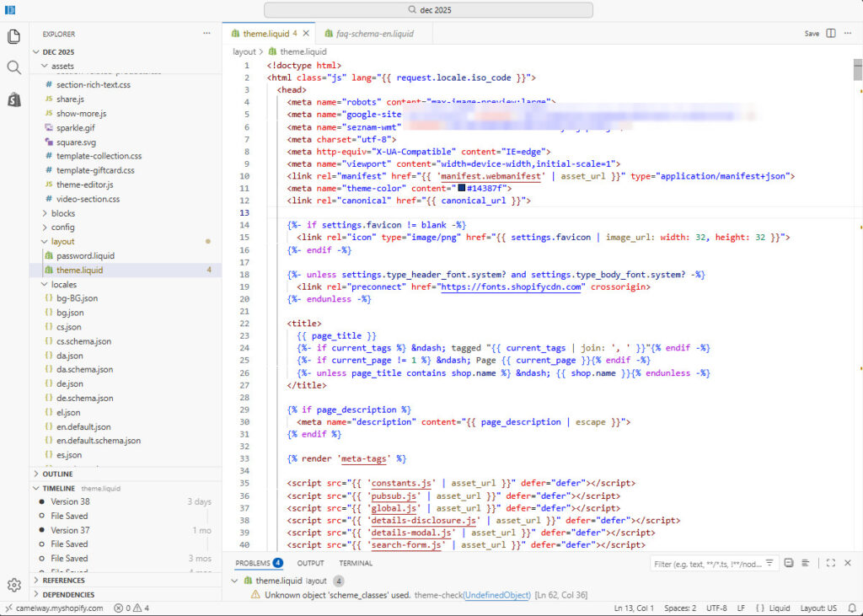Click Spaces: 2 indentation setting

coord(680,608)
